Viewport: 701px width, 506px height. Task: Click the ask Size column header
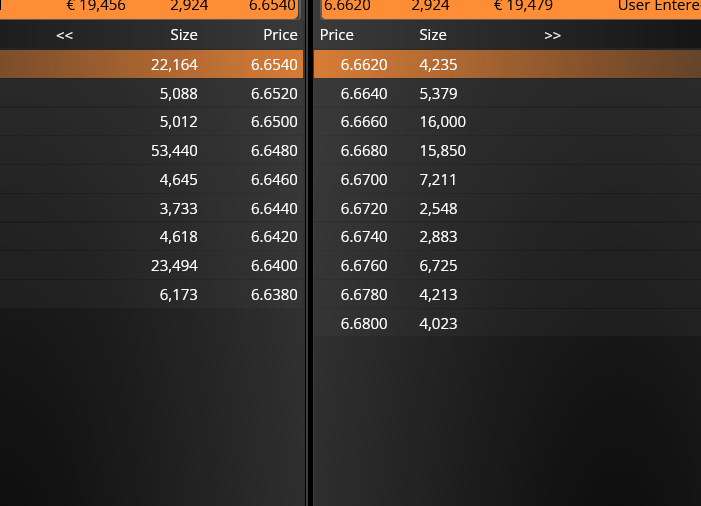tap(433, 35)
